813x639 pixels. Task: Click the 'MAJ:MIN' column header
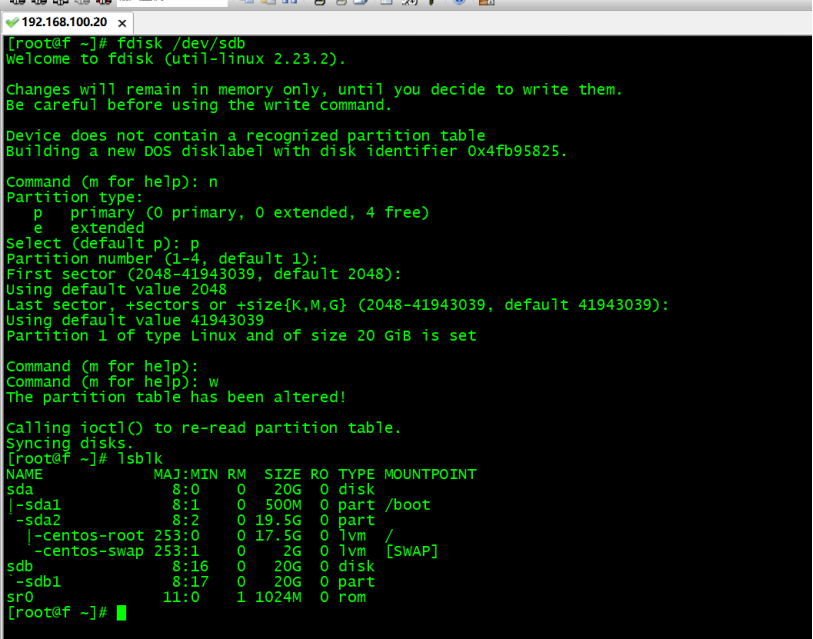pyautogui.click(x=186, y=475)
